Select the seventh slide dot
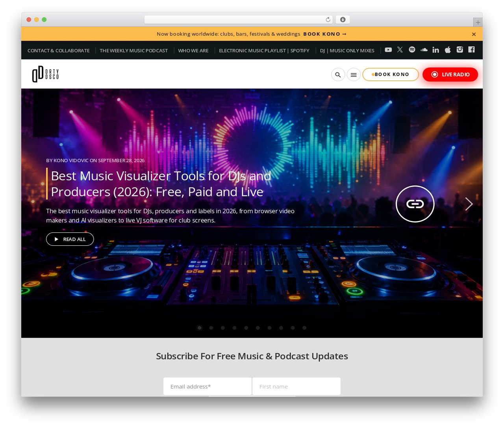 (x=269, y=328)
